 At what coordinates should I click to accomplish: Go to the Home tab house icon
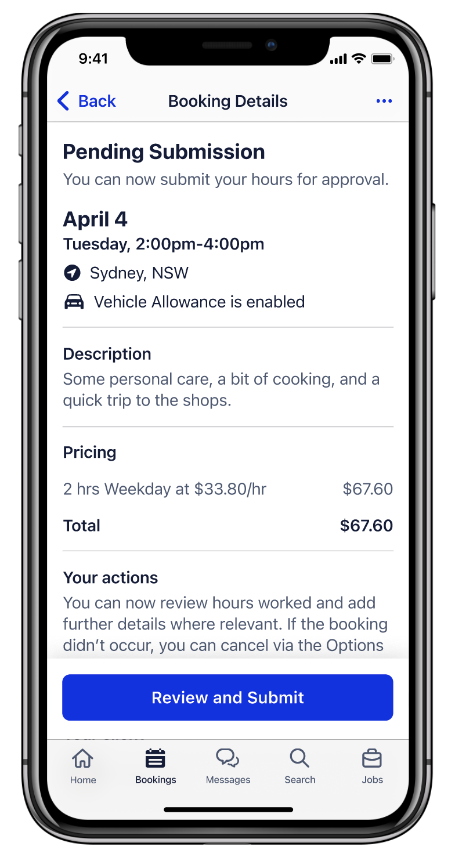[82, 758]
